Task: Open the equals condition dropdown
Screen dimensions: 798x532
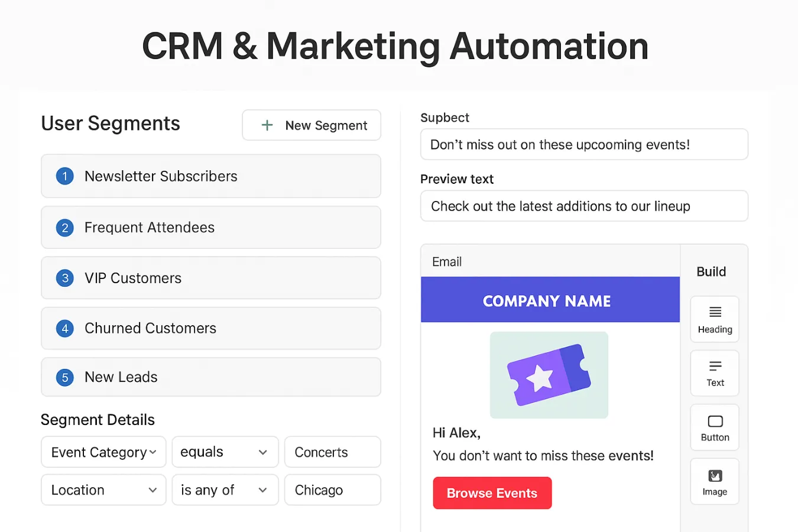Action: [225, 452]
